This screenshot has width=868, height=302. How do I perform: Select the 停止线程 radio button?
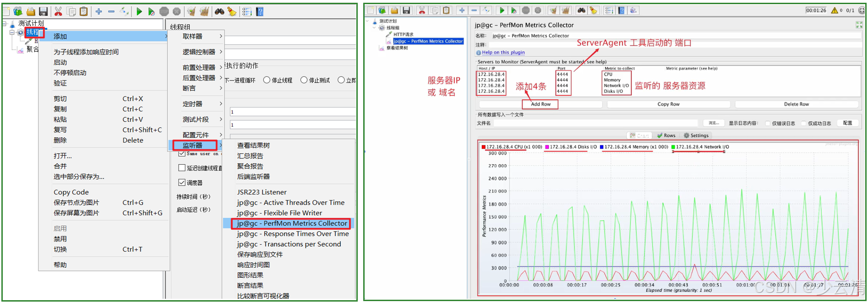point(267,80)
